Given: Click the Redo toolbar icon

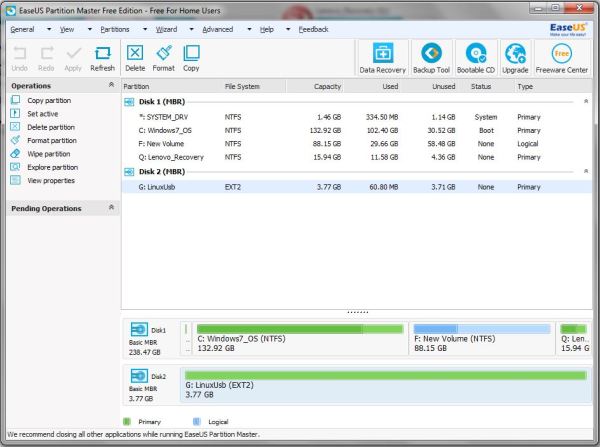Looking at the screenshot, I should [46, 53].
